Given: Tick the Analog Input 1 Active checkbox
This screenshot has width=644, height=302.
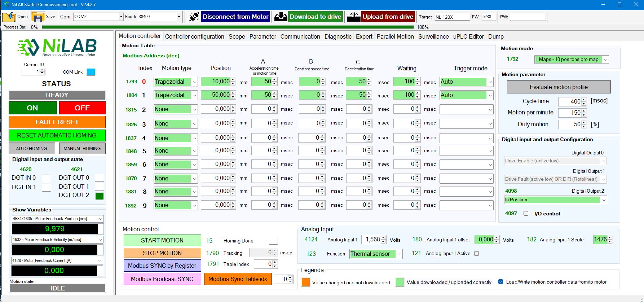Looking at the screenshot, I should 476,254.
